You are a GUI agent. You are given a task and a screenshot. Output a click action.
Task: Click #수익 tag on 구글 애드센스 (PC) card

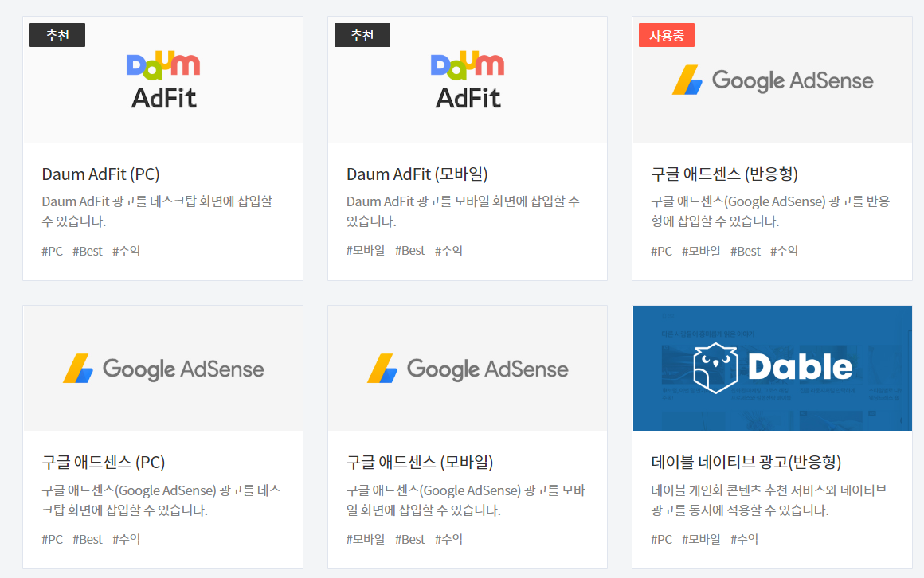point(126,539)
